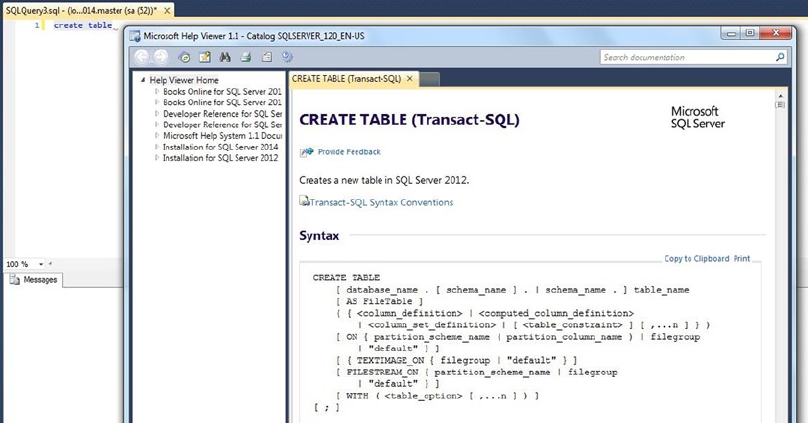Click the Provide Feedback icon

point(307,152)
